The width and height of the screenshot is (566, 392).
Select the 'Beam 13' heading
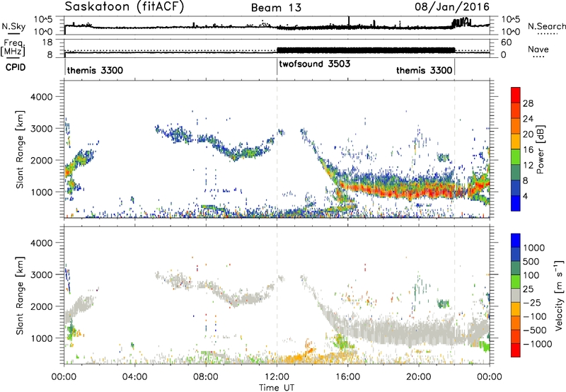(x=276, y=8)
